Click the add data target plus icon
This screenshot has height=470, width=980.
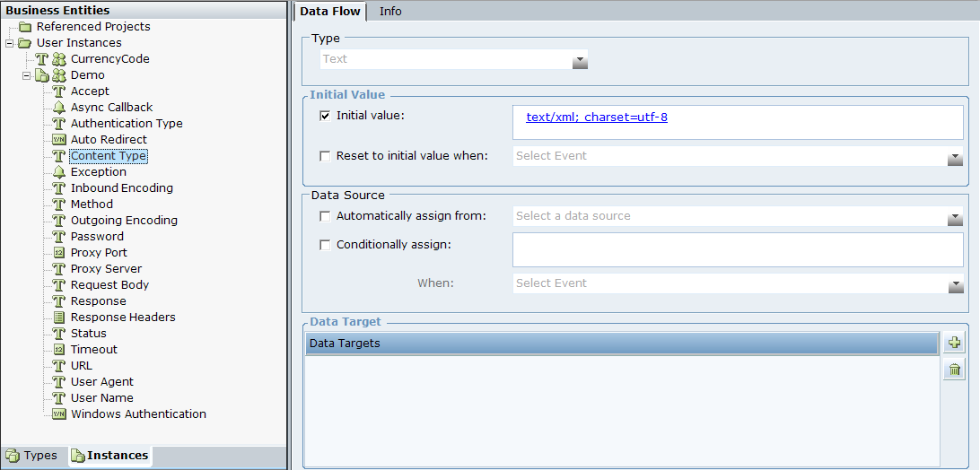click(954, 343)
